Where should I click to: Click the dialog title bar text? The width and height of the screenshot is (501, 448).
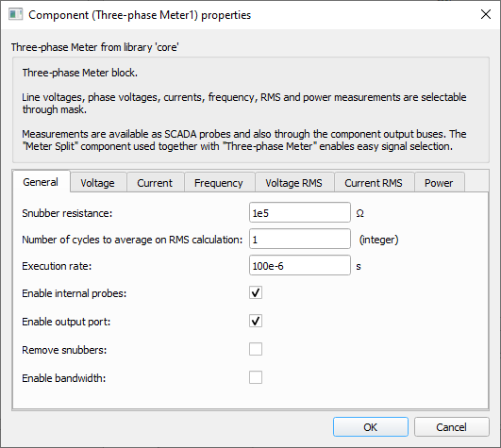click(140, 15)
